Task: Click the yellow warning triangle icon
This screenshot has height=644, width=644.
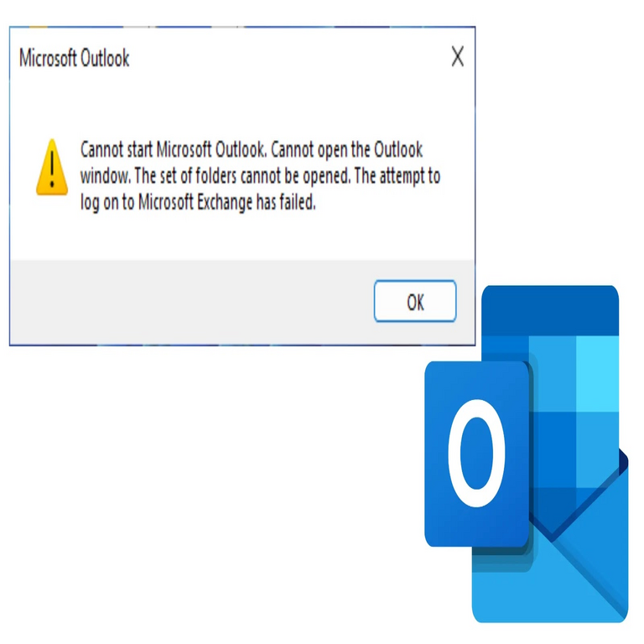Action: point(52,167)
